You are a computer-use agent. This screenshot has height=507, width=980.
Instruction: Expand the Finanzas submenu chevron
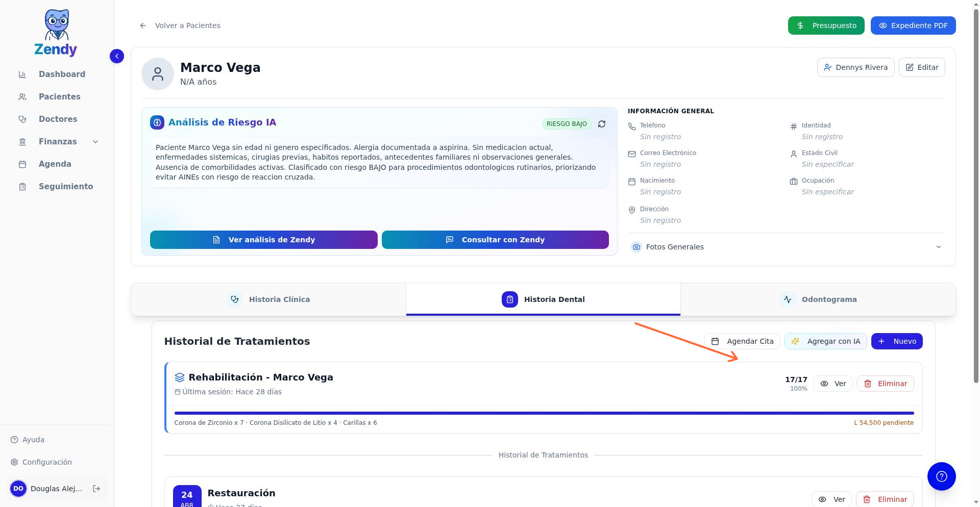[95, 142]
